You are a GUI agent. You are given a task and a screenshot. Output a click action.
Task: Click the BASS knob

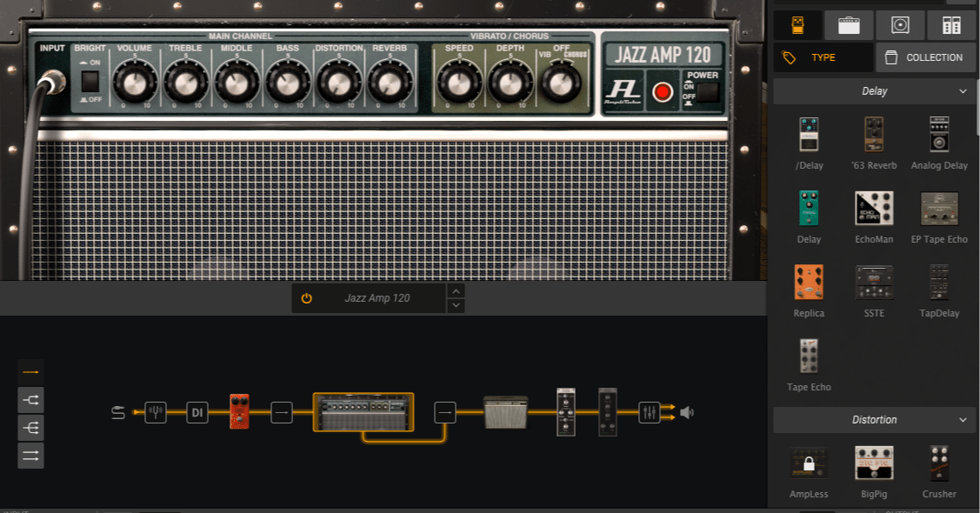point(288,83)
